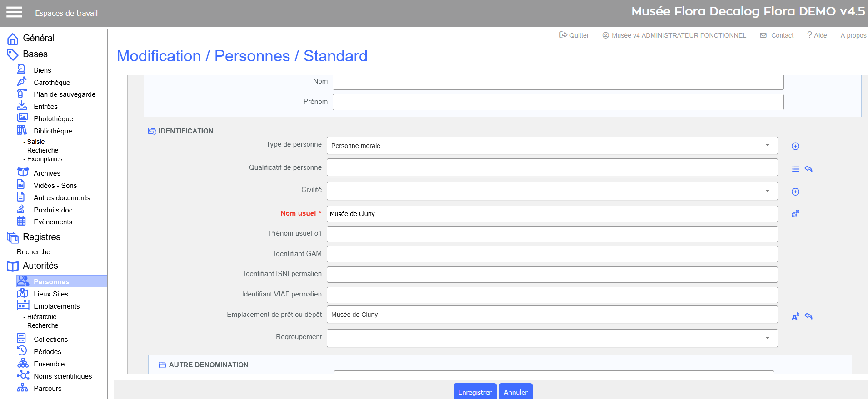Image resolution: width=868 pixels, height=399 pixels.
Task: Click the A-b icon beside Emplacement de prêt
Action: point(795,316)
